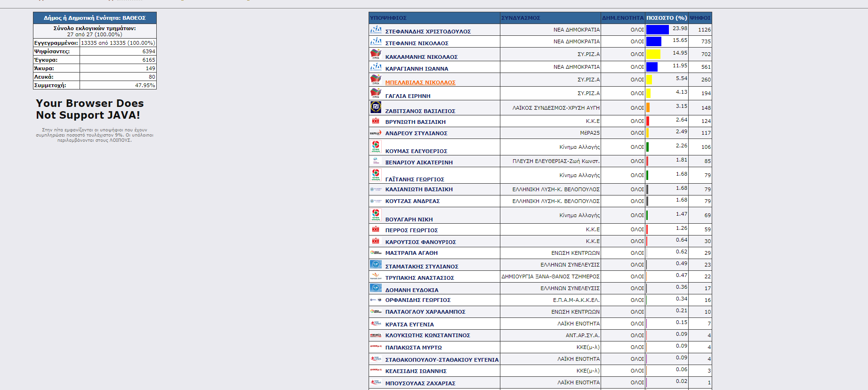Click the ΥΠΟΨΗΦΙΟΣ column header
This screenshot has height=390, width=868.
click(388, 18)
